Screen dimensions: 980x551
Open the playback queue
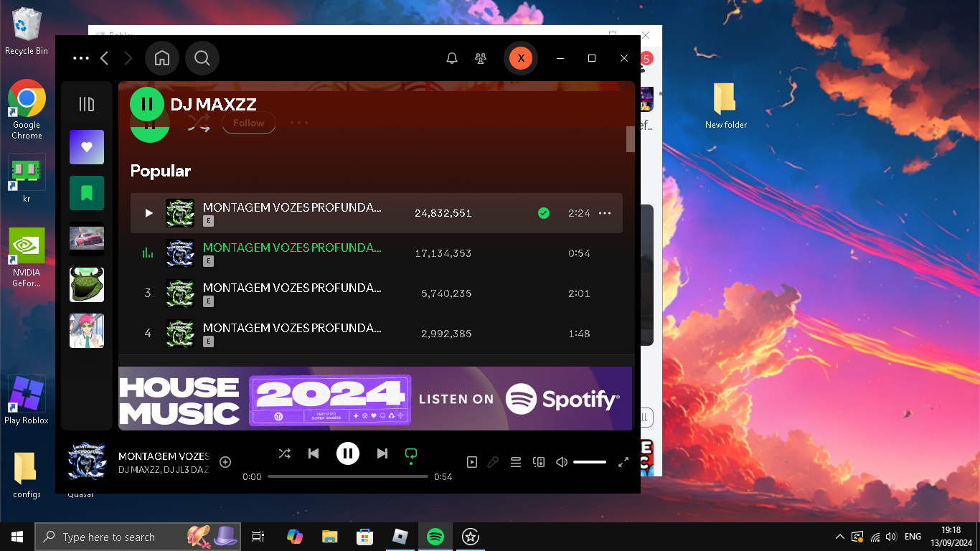515,462
